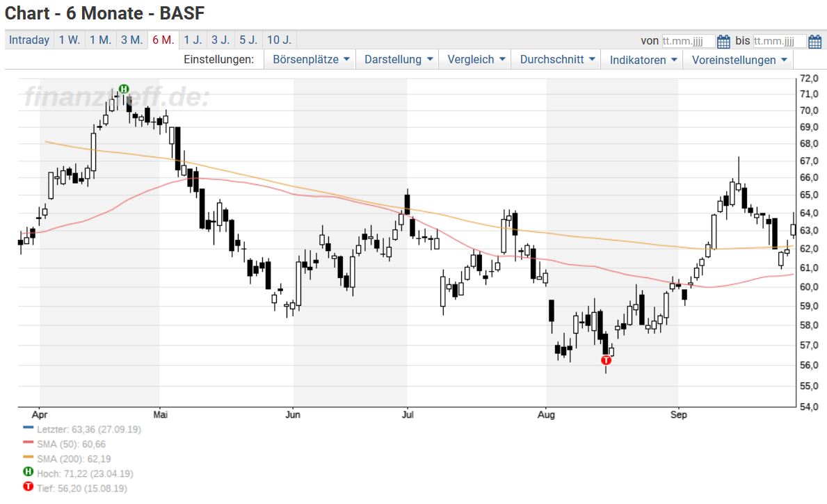Expand the Durchschnitt dropdown
Viewport: 827px width, 504px height.
click(x=557, y=60)
